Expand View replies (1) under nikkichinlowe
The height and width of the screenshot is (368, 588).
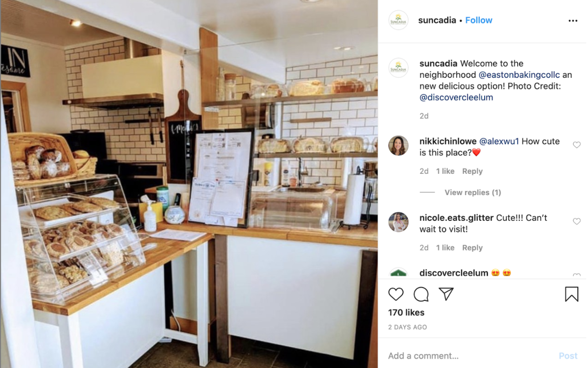tap(473, 192)
